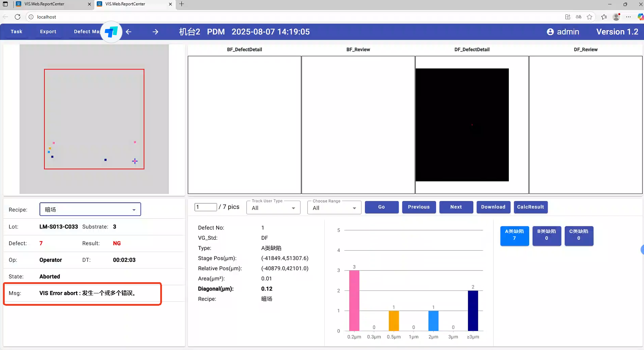Click the left arrow icon in blue header
This screenshot has width=644, height=350.
coord(129,32)
